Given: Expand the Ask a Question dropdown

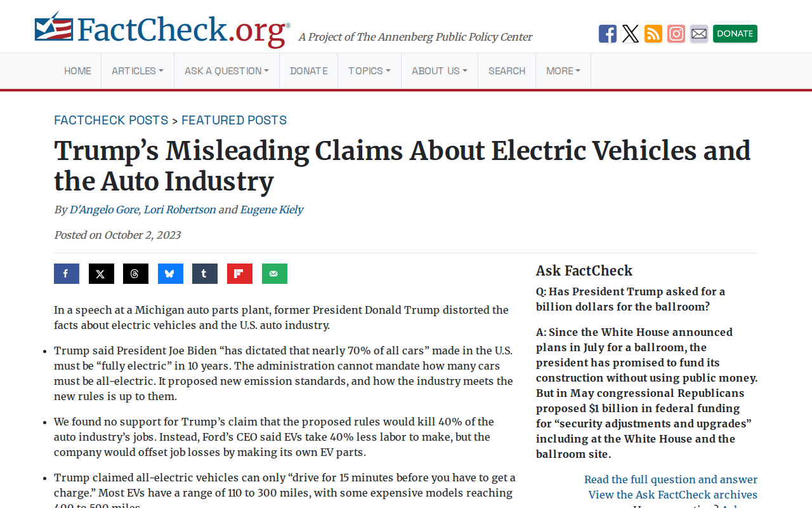Looking at the screenshot, I should point(226,71).
